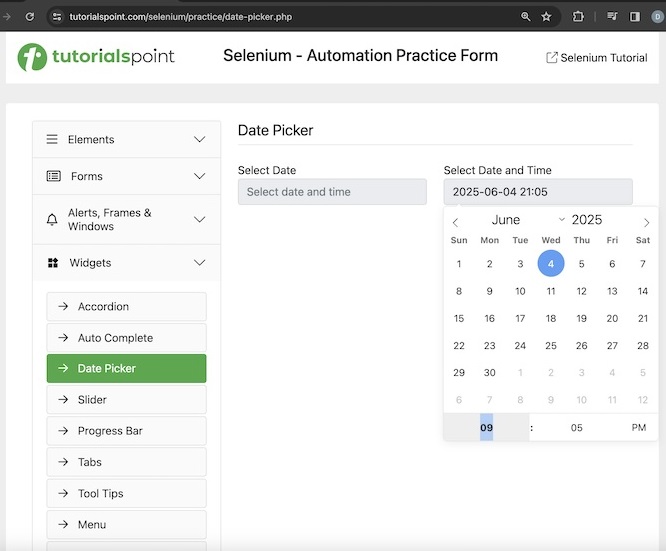This screenshot has height=551, width=666.
Task: Pick June 21 in the calendar
Action: (643, 318)
